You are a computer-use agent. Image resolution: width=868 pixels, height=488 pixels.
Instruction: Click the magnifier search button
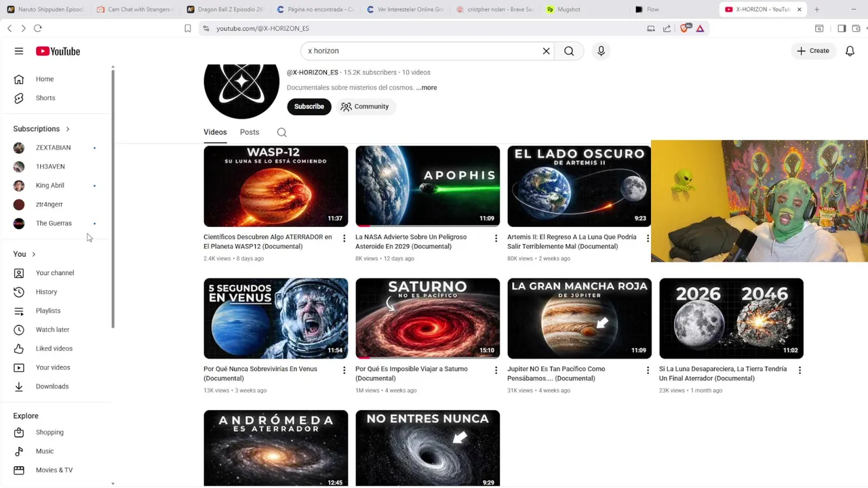coord(569,51)
